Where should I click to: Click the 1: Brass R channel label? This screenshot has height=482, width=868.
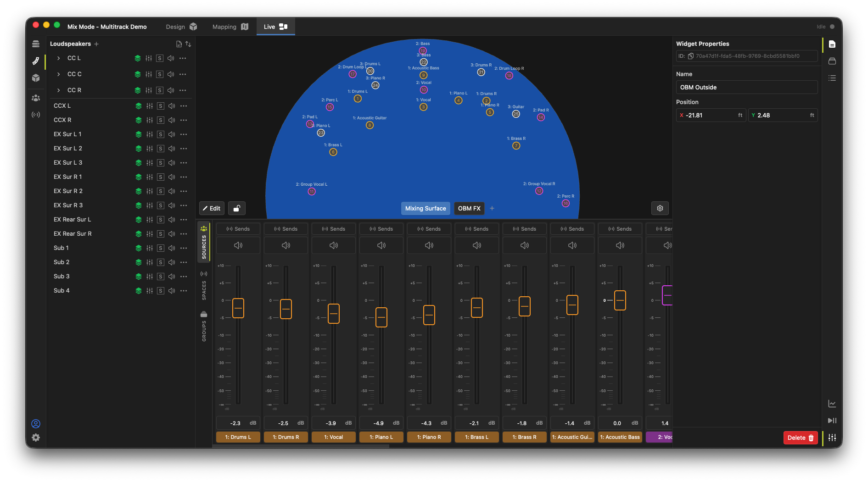(525, 437)
